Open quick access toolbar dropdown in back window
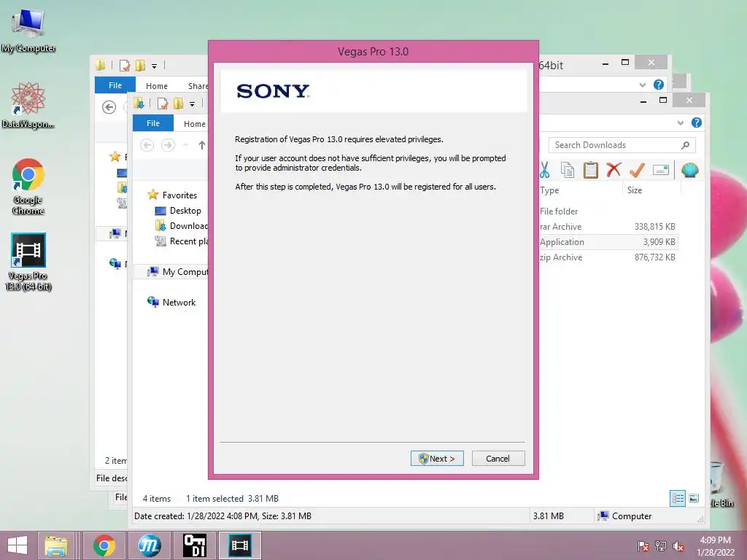This screenshot has width=747, height=560. tap(154, 66)
